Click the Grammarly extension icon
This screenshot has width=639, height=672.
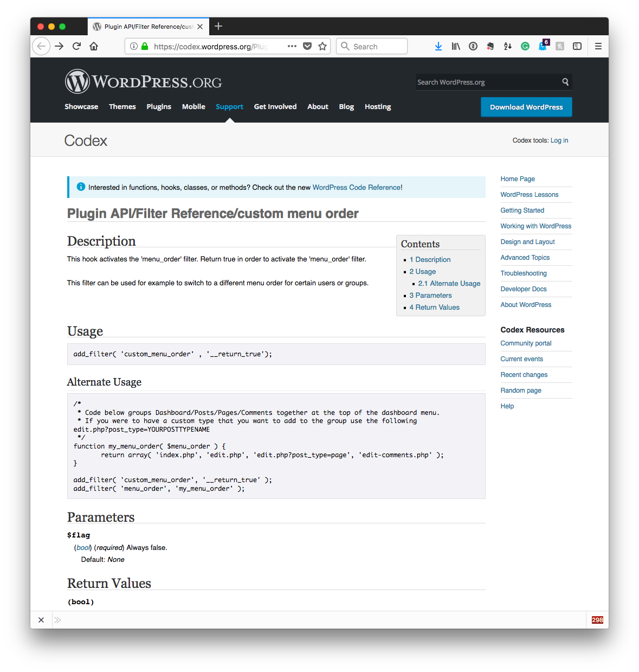point(525,46)
